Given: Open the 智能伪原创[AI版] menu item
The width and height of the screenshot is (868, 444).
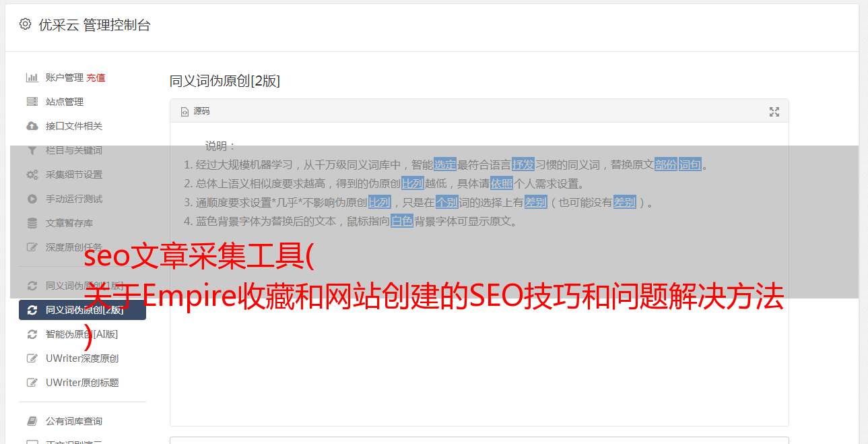Looking at the screenshot, I should pos(82,334).
